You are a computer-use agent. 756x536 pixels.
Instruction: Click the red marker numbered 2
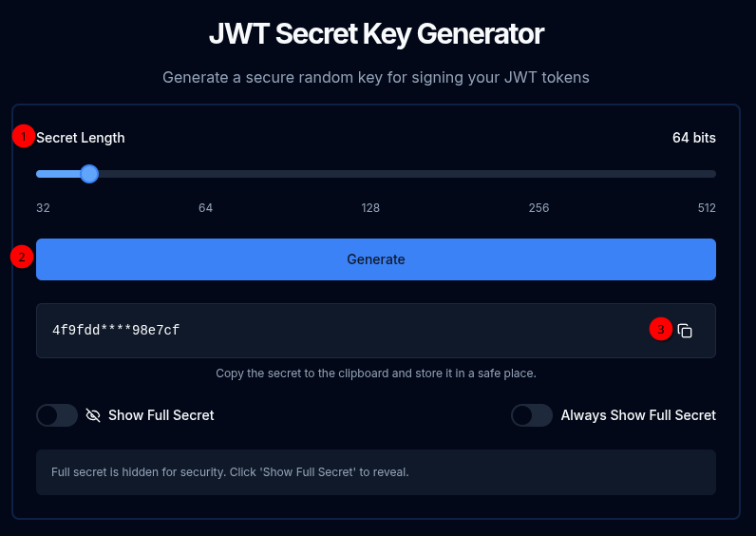tap(22, 257)
